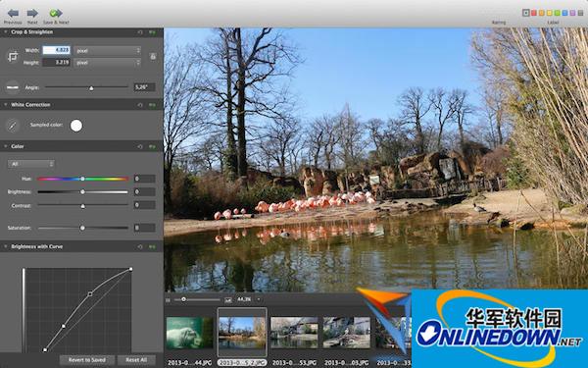Reset the Color section

140,146
